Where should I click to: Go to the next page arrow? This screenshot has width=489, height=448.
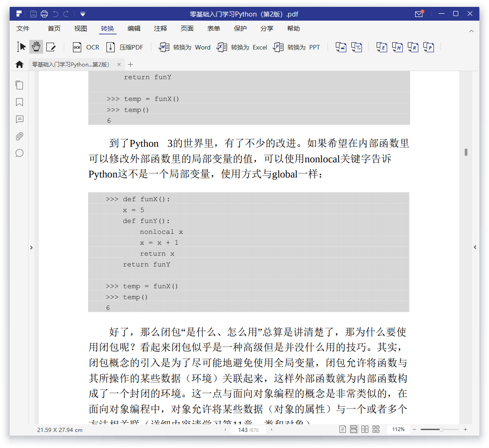point(272,430)
